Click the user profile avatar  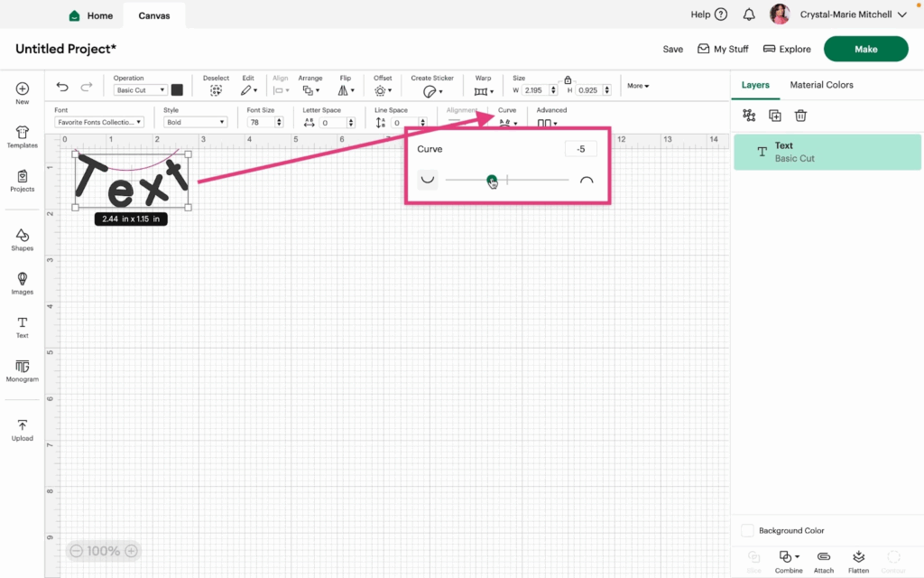pos(780,14)
